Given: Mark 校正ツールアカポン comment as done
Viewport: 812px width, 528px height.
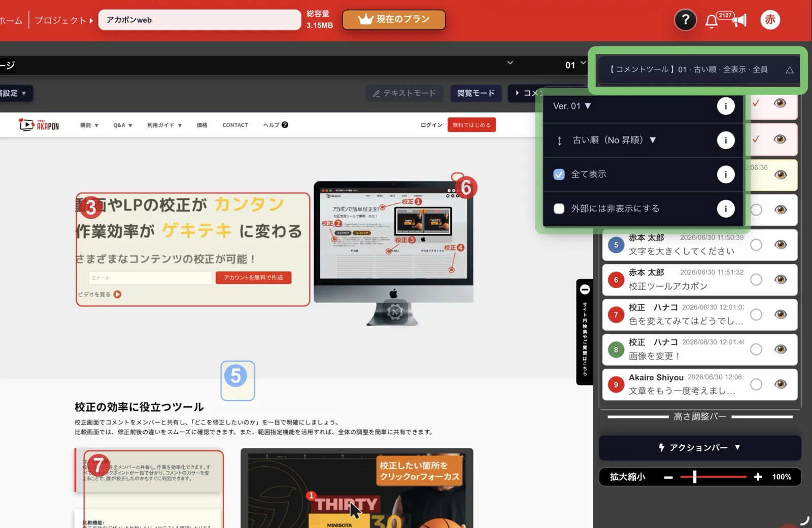Looking at the screenshot, I should 756,279.
